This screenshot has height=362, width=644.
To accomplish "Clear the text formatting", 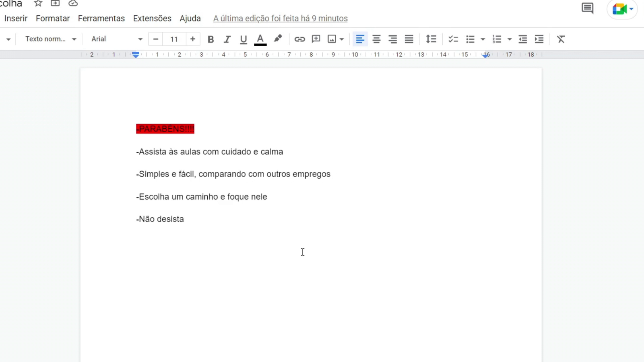I will (561, 39).
